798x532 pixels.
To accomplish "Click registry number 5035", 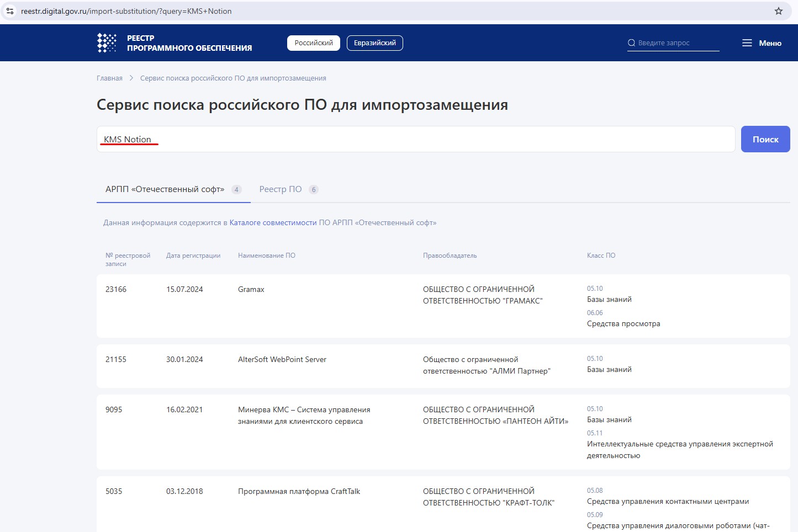I will click(114, 491).
